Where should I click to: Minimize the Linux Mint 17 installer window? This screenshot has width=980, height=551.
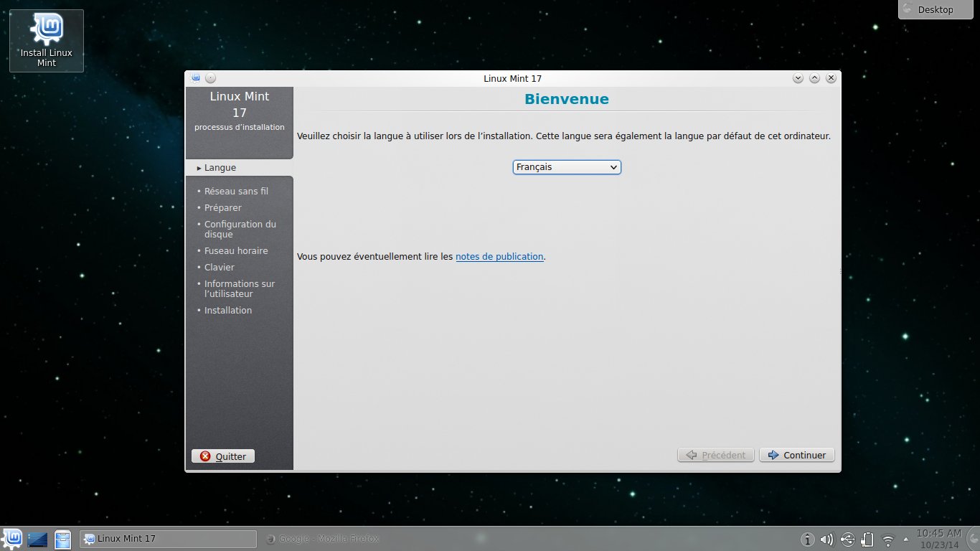798,78
